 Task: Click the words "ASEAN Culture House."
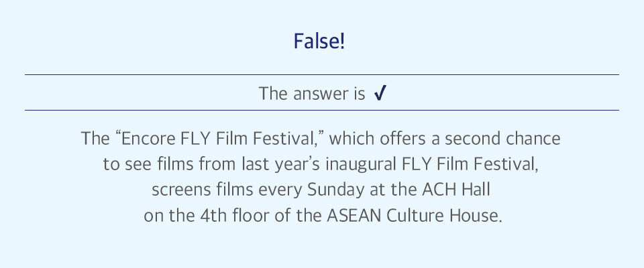pos(415,216)
